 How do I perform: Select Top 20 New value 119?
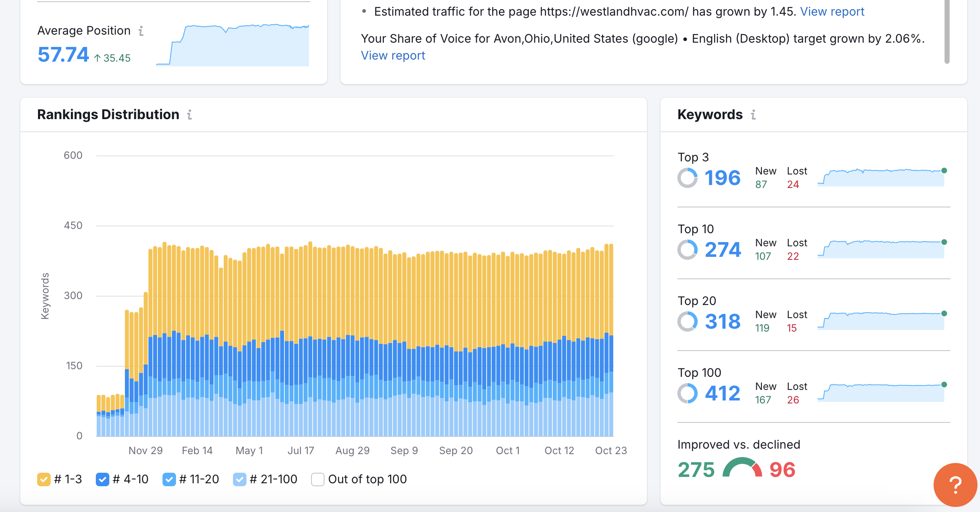(x=762, y=328)
